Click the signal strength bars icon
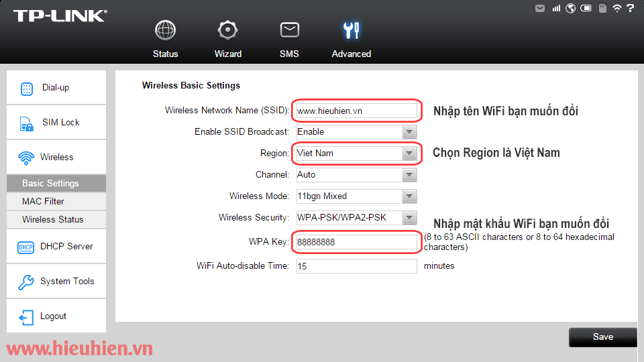This screenshot has width=644, height=362. point(556,8)
